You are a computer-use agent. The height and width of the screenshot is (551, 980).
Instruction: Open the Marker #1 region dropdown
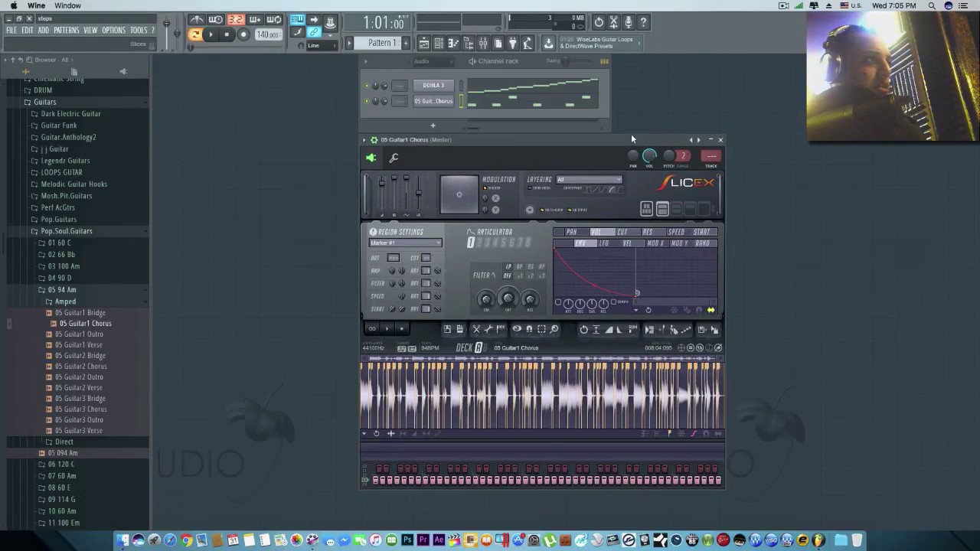tap(405, 243)
